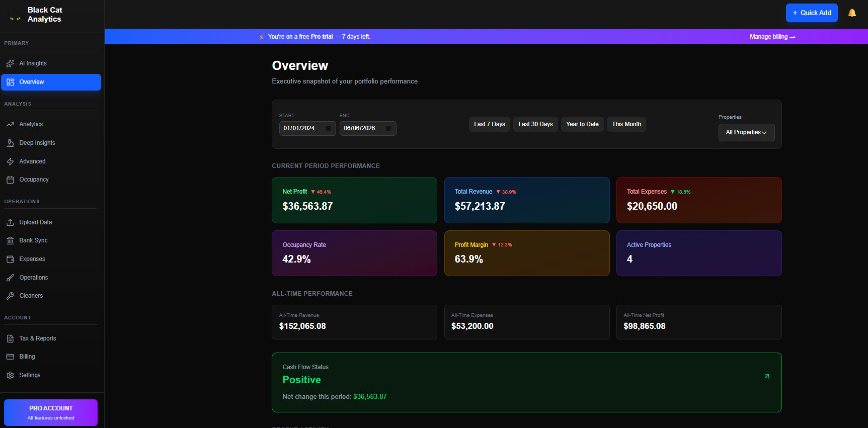This screenshot has width=868, height=428.
Task: Open the START date calendar picker icon
Action: coord(328,128)
